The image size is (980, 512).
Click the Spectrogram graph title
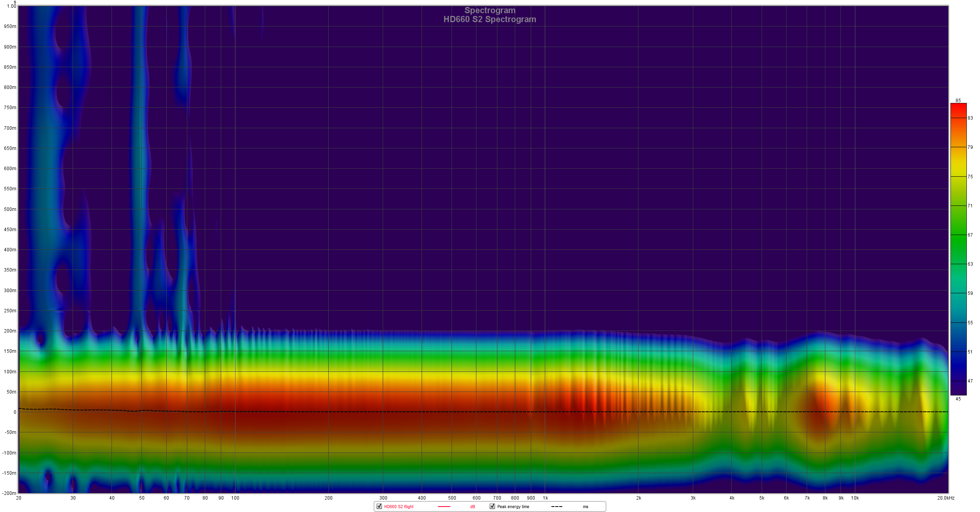490,10
